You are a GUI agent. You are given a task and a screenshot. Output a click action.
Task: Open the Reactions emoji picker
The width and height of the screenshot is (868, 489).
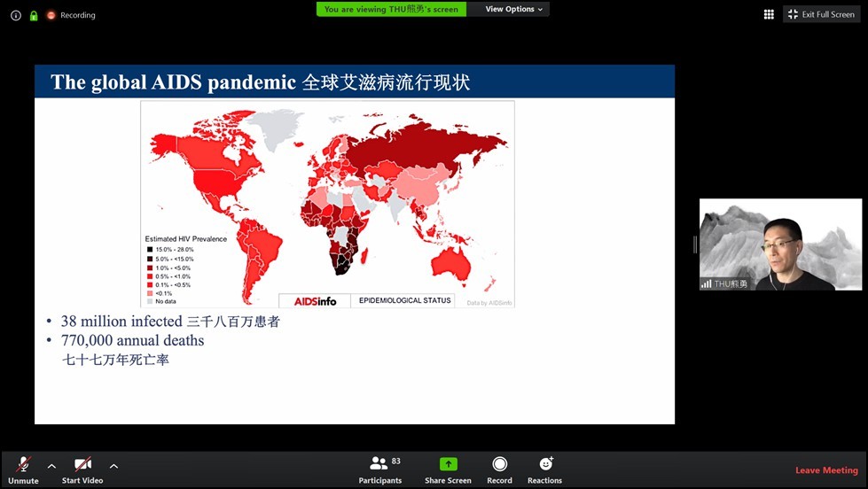544,470
